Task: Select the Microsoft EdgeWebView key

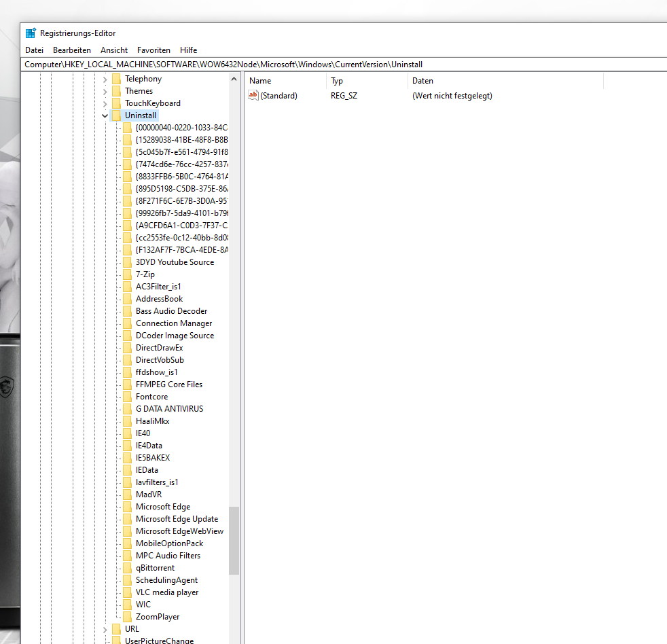Action: click(179, 531)
